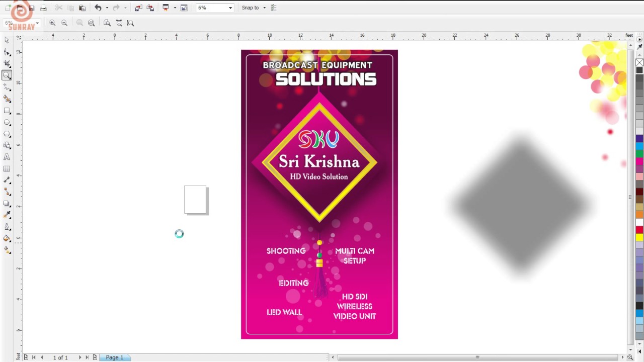
Task: Add a page after Page 1
Action: pyautogui.click(x=95, y=357)
